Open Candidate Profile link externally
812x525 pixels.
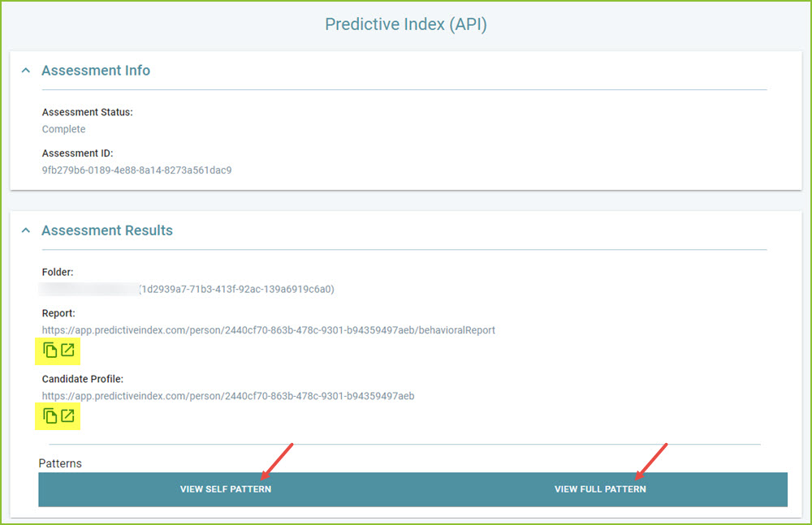tap(68, 415)
